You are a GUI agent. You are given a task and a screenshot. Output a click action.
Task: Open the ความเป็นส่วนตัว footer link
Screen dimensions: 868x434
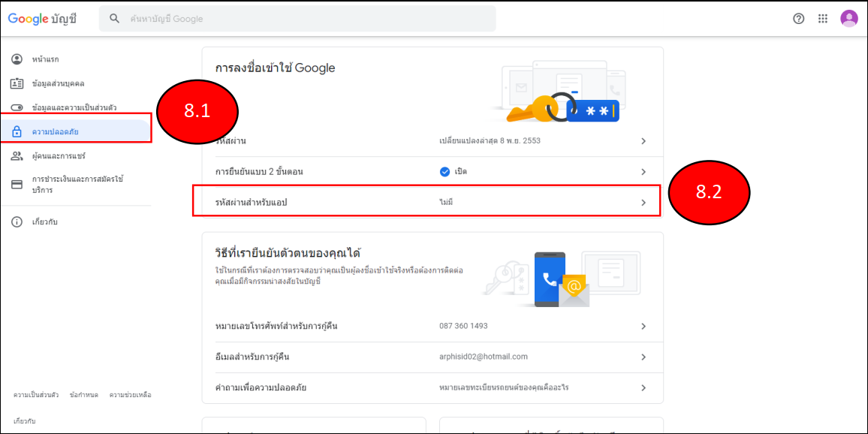36,395
